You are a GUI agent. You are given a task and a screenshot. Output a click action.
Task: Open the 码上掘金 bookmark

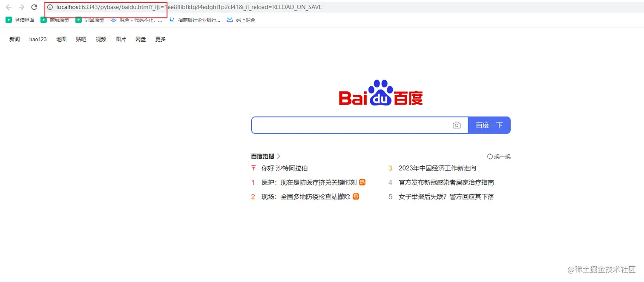[241, 20]
